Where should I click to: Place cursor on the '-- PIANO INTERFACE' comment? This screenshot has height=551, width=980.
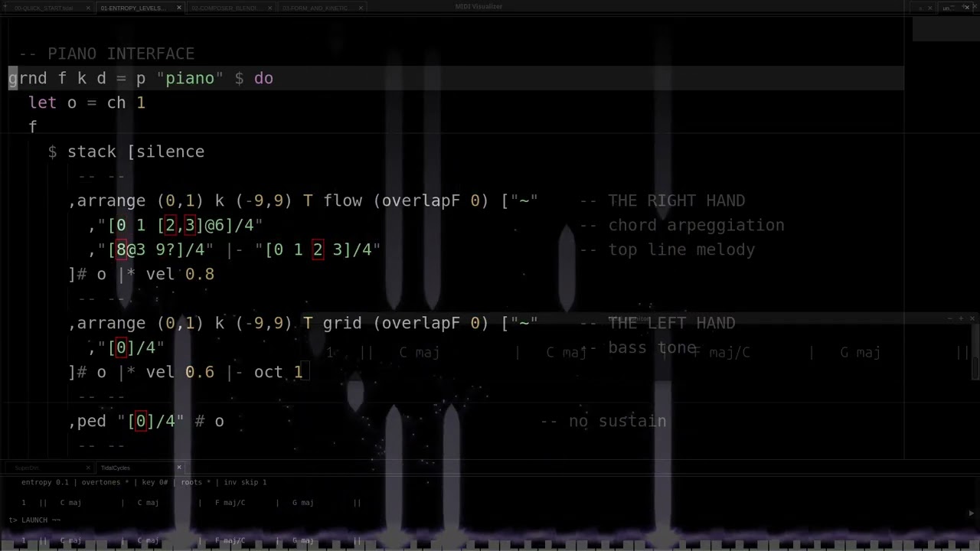(106, 54)
